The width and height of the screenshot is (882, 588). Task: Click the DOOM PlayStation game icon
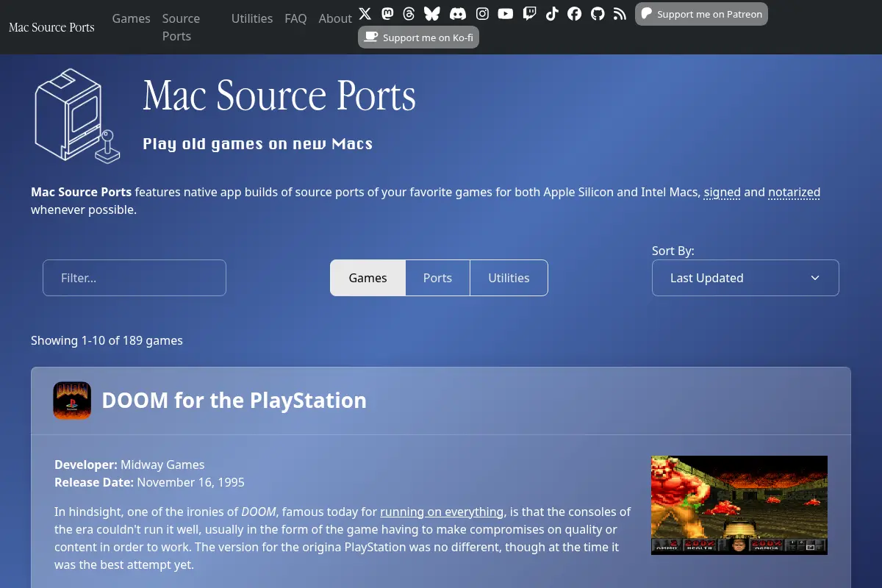coord(72,401)
